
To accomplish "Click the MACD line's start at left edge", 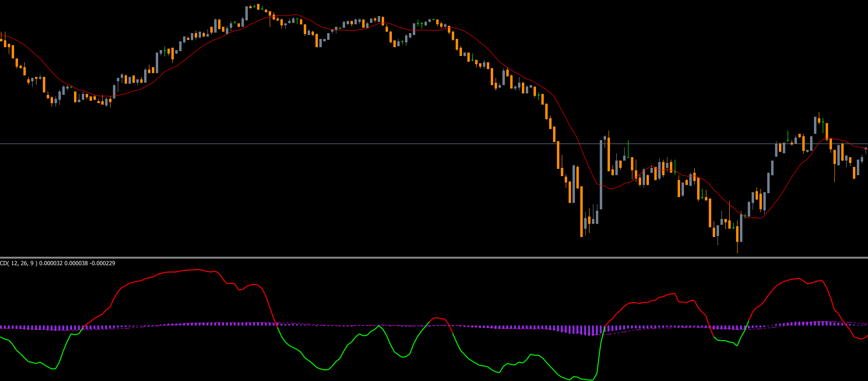I will pyautogui.click(x=1, y=337).
